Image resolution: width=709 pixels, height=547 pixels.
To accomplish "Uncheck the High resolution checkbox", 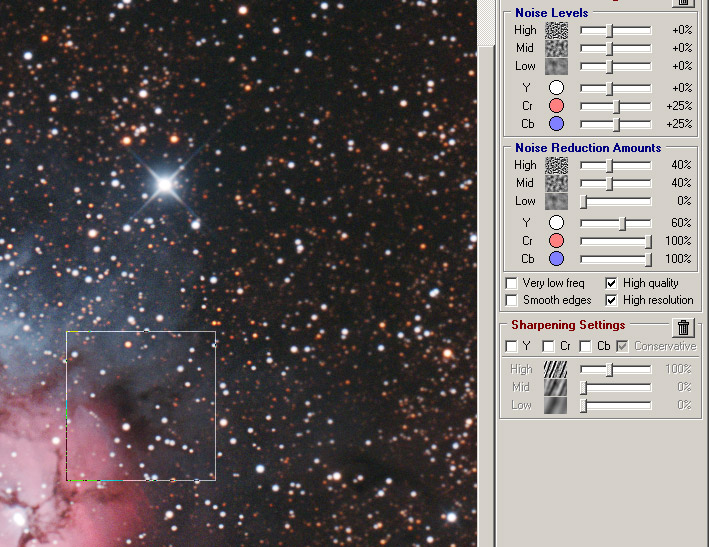I will click(x=611, y=301).
